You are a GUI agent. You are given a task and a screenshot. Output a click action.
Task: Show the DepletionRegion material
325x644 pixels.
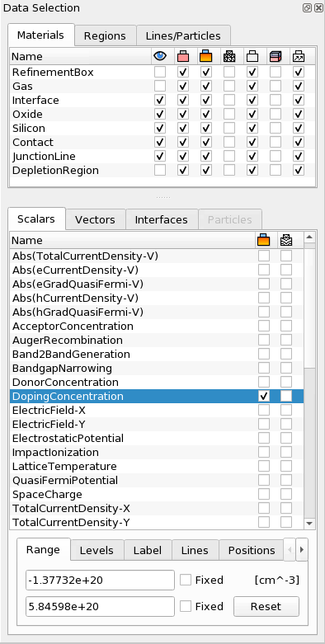(160, 170)
